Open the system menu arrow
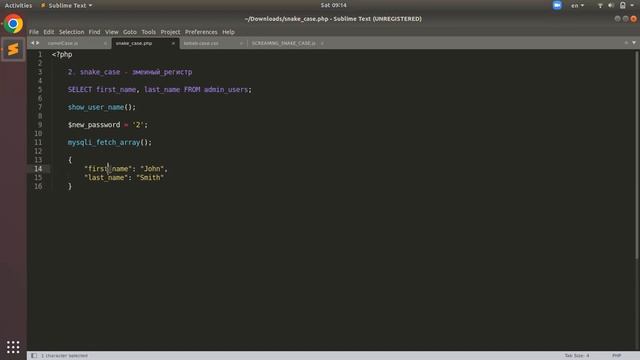Image resolution: width=640 pixels, height=360 pixels. tap(632, 5)
